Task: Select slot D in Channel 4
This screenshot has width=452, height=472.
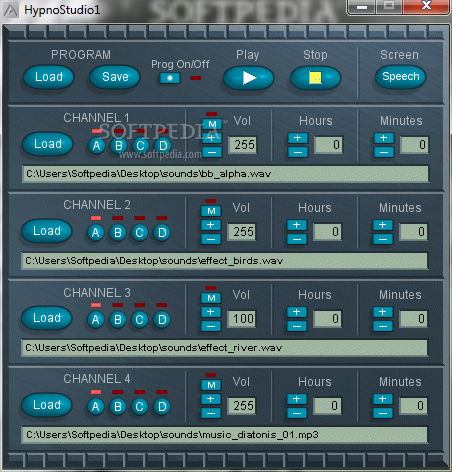Action: point(162,407)
